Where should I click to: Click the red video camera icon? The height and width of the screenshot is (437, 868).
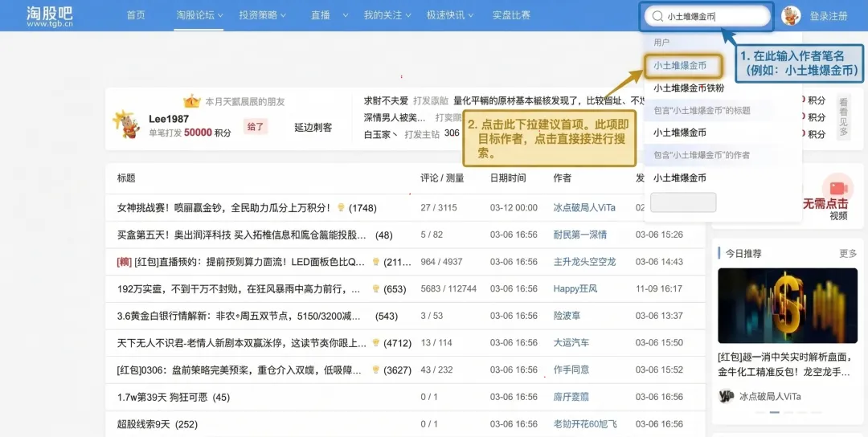click(x=838, y=188)
